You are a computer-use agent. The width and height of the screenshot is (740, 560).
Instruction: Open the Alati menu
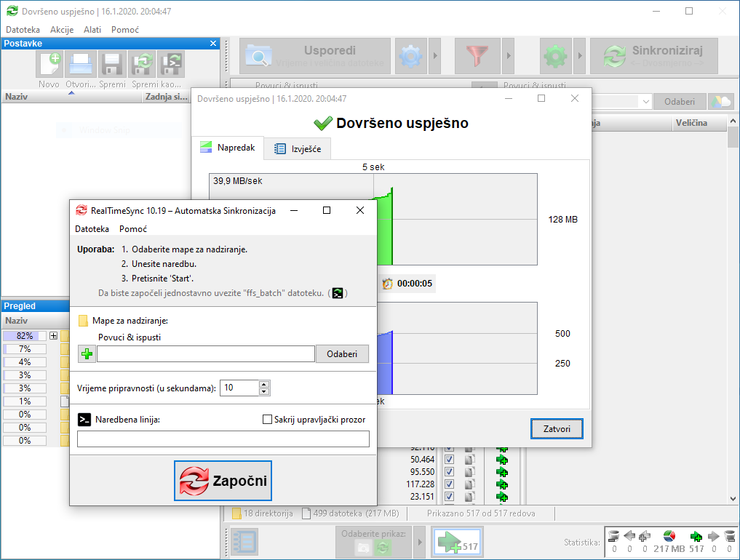92,30
